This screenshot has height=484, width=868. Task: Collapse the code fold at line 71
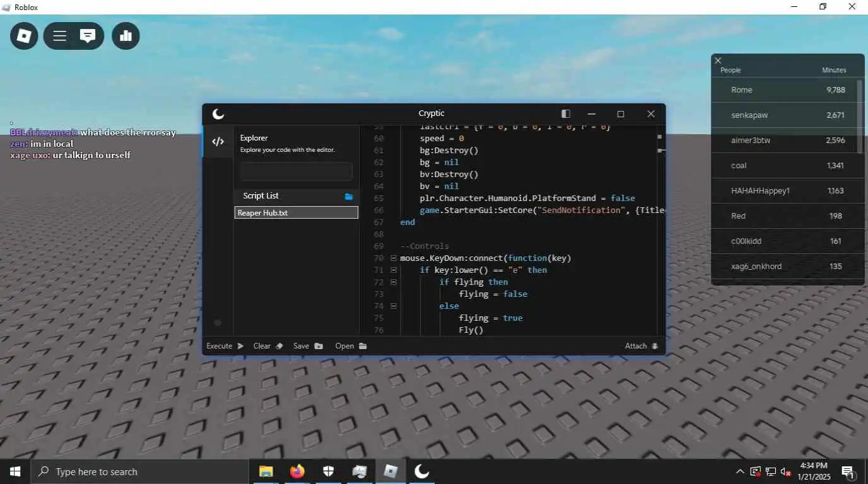(x=393, y=270)
